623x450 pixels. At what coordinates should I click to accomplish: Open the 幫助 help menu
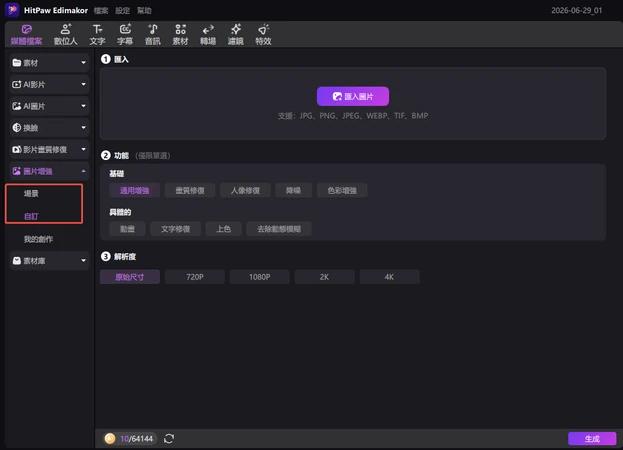[x=144, y=11]
